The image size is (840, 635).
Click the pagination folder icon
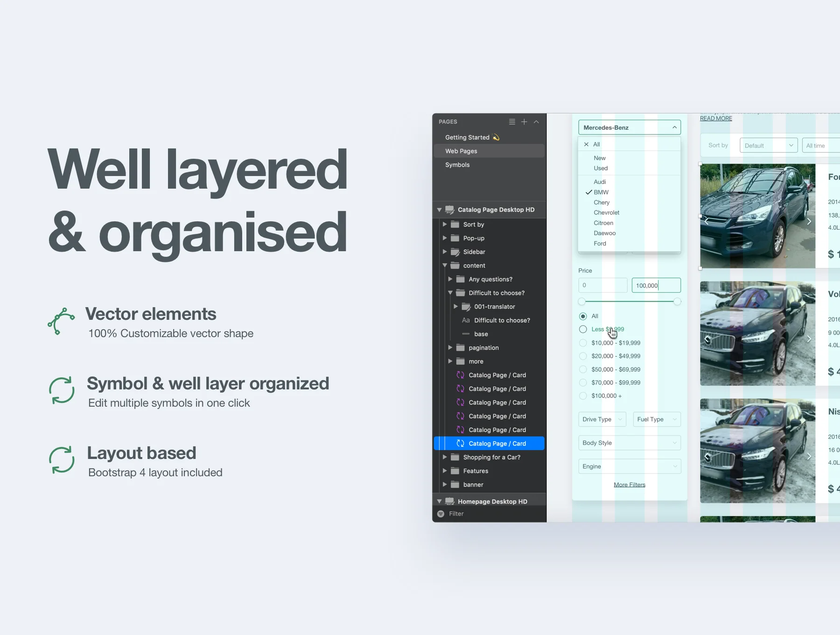pyautogui.click(x=461, y=347)
